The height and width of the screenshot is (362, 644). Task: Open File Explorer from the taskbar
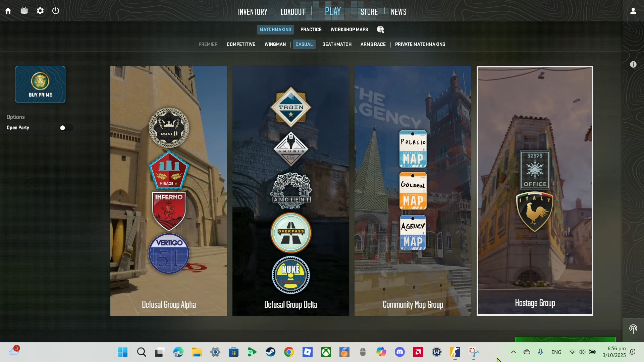197,352
